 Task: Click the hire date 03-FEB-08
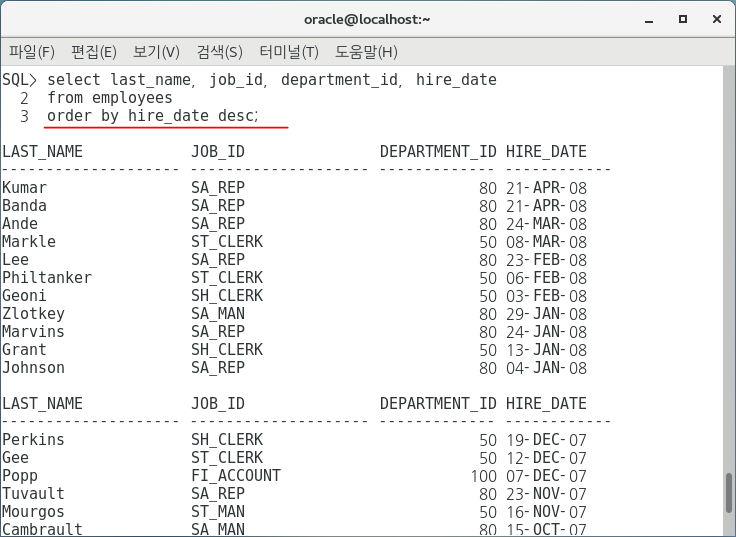tap(546, 296)
